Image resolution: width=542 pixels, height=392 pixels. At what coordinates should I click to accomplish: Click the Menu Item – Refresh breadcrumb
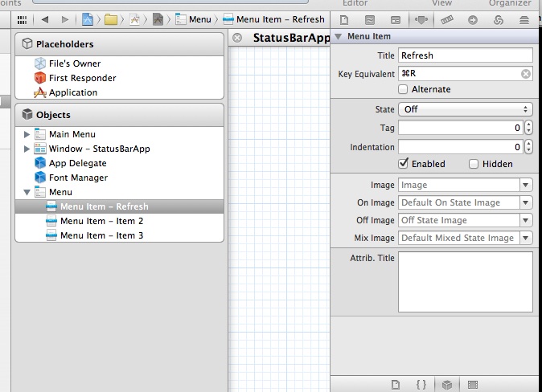(x=273, y=19)
